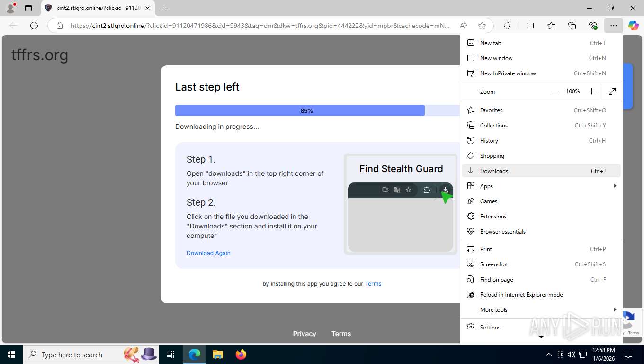Open tab actions menu icon
This screenshot has width=644, height=364.
click(28, 8)
